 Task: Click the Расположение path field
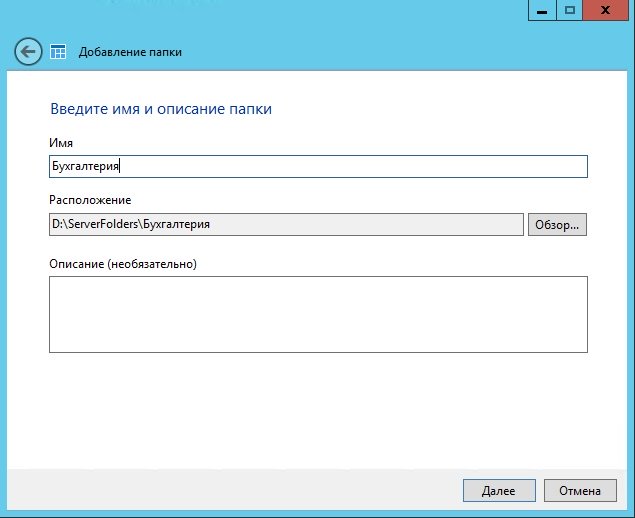[286, 224]
